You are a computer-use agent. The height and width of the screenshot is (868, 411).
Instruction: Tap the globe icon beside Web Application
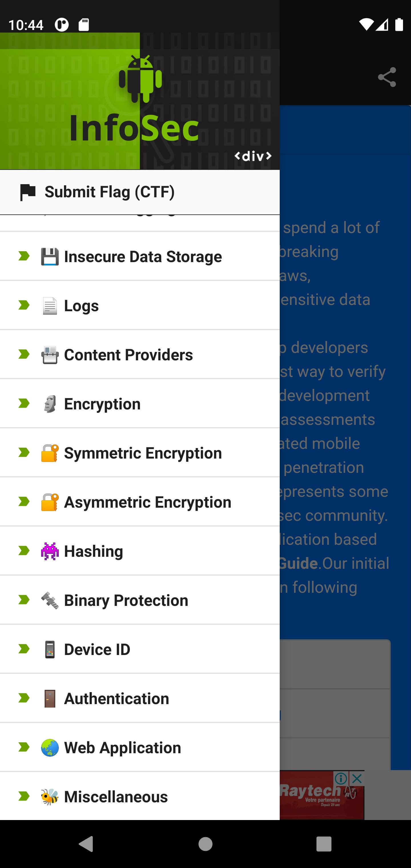tap(50, 748)
